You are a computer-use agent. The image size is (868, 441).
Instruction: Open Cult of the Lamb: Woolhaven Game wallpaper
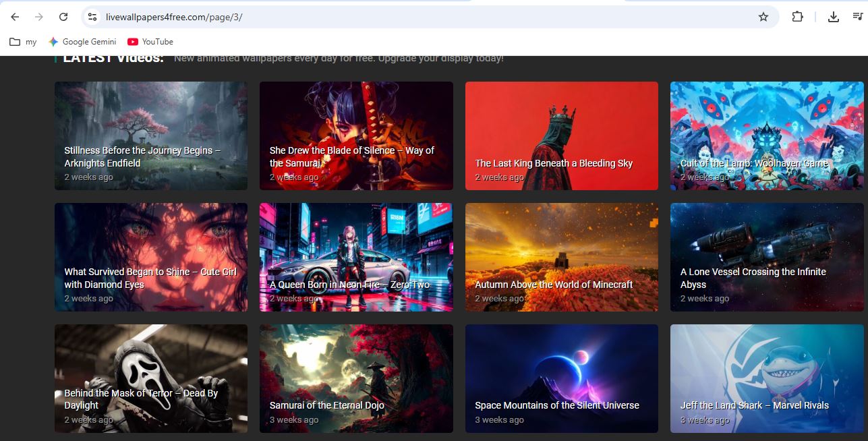(x=766, y=136)
